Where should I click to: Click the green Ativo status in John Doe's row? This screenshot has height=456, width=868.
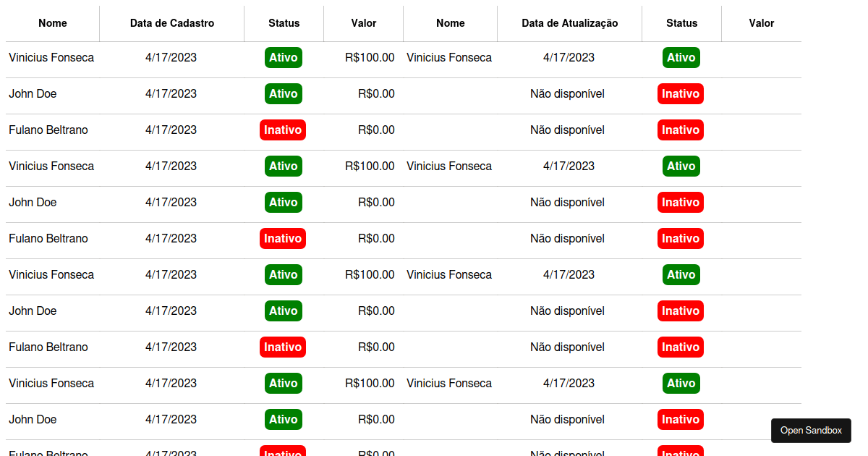(283, 93)
